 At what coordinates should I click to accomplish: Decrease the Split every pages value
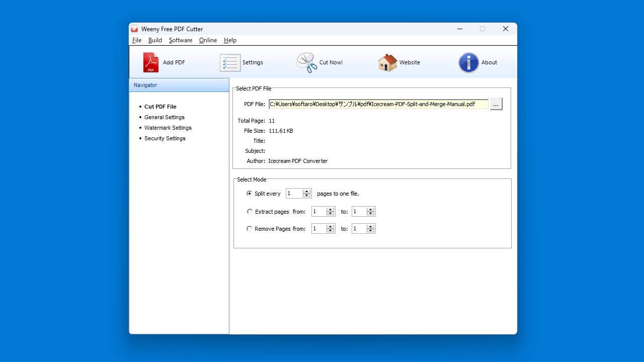(306, 196)
